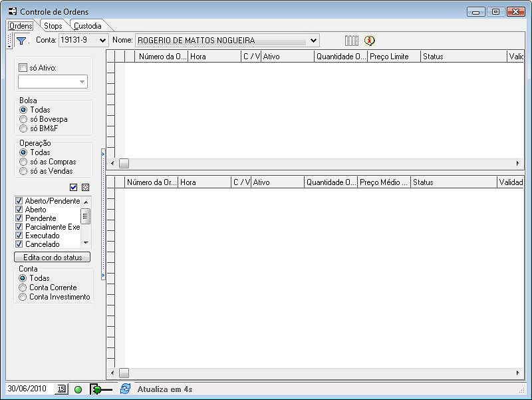Open the calendar date picker icon
Screen dimensions: 532x400
[x=61, y=389]
